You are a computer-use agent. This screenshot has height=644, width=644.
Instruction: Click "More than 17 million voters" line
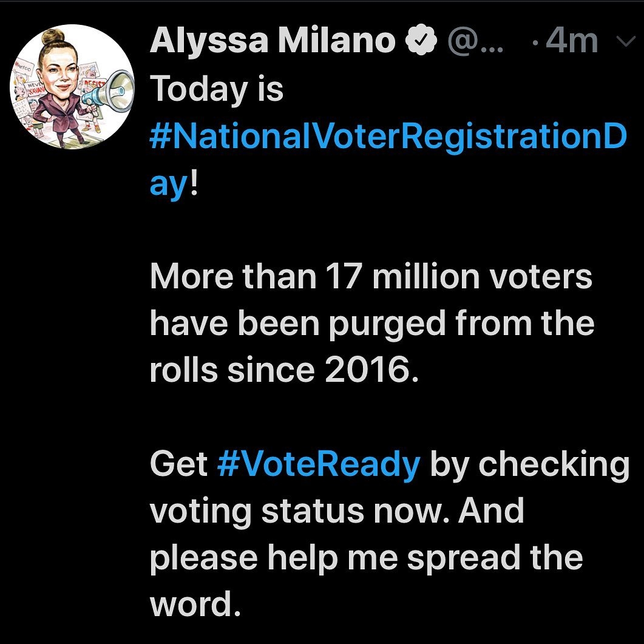[371, 276]
